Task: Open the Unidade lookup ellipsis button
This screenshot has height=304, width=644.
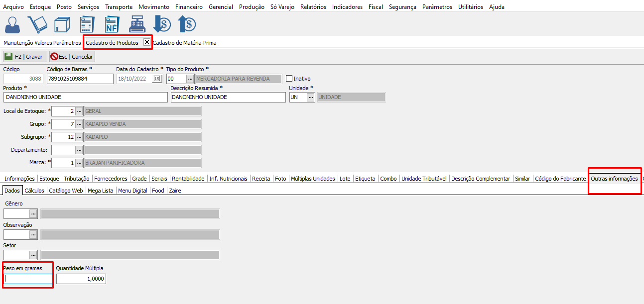Action: [x=311, y=98]
